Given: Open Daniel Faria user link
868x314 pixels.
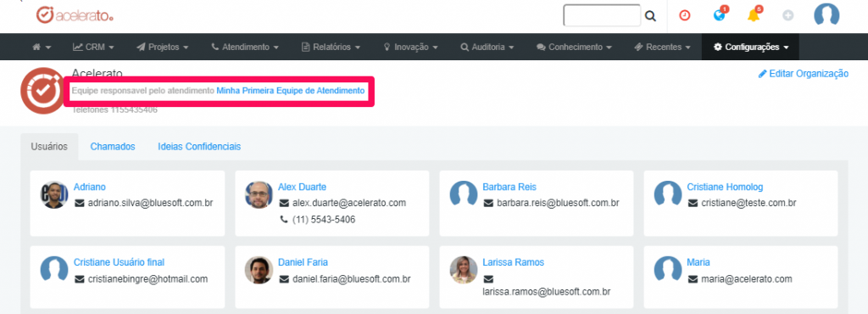Looking at the screenshot, I should click(x=303, y=262).
